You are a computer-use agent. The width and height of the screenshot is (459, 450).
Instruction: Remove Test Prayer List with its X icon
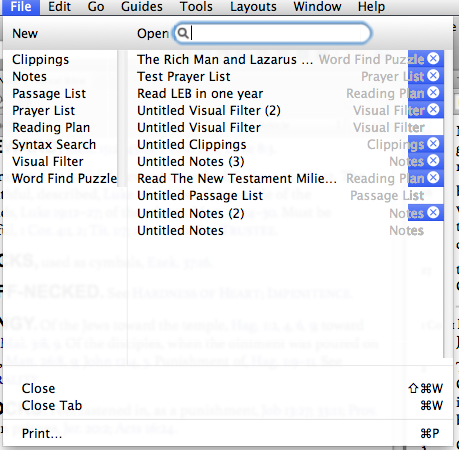point(433,76)
